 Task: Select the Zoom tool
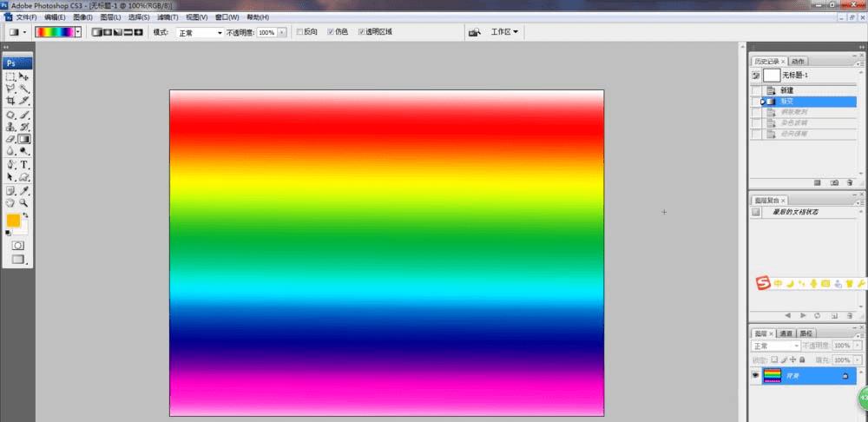click(23, 202)
